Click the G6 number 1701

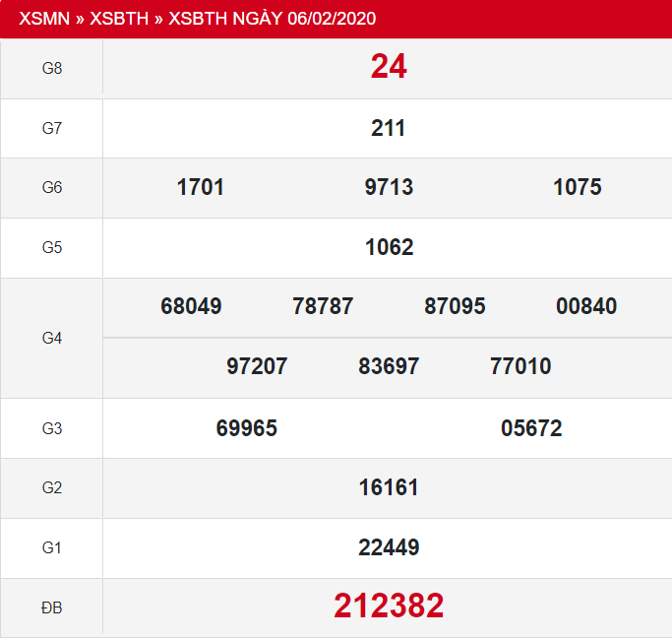tap(201, 187)
